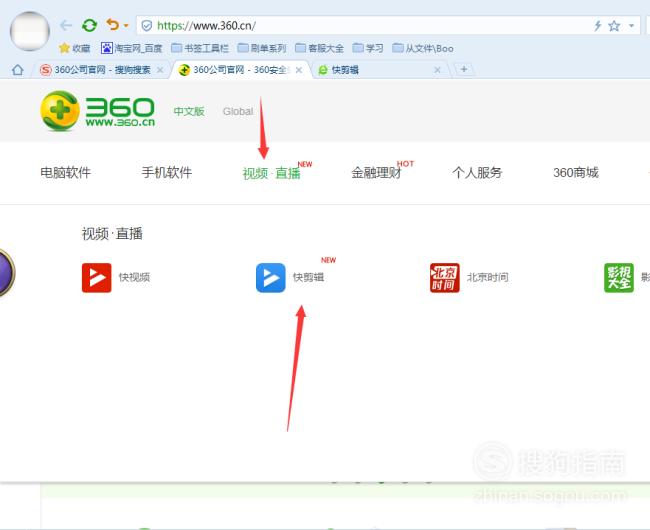Screen dimensions: 650x530
Task: Open the 个人服务 menu
Action: 477,172
